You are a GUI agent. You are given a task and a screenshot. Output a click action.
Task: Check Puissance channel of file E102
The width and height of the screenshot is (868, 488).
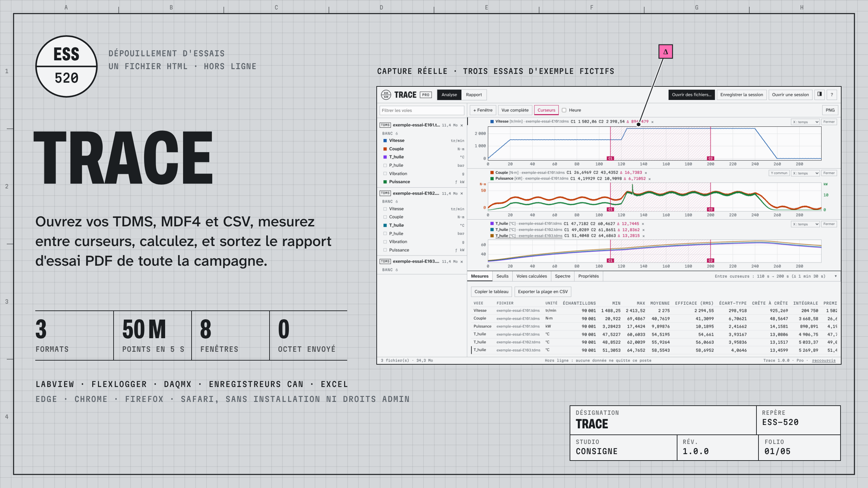(385, 250)
